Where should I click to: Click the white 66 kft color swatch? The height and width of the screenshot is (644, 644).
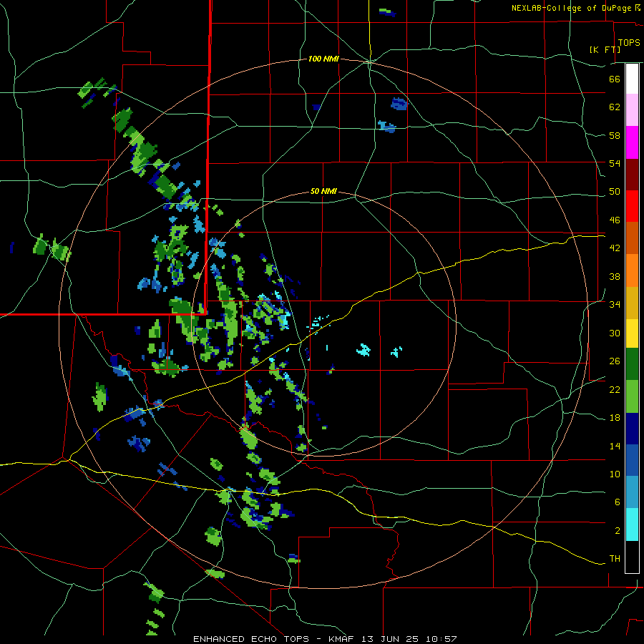pyautogui.click(x=632, y=79)
